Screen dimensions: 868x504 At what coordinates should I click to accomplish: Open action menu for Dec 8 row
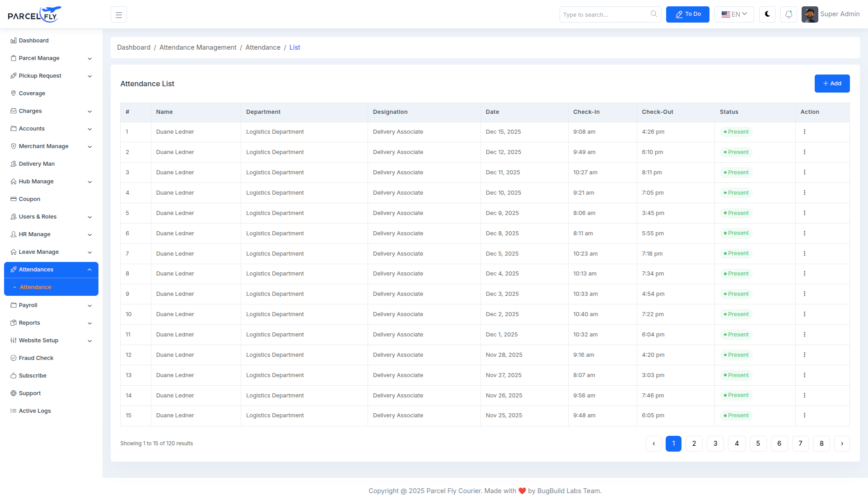804,233
